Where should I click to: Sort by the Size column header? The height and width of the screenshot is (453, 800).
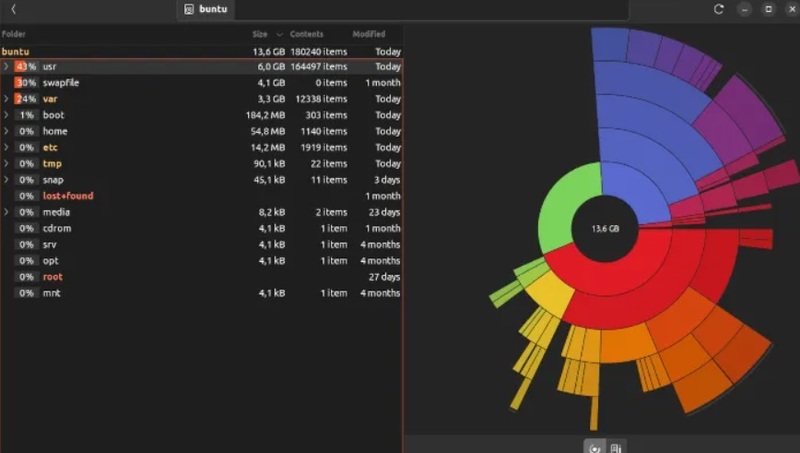pos(260,34)
